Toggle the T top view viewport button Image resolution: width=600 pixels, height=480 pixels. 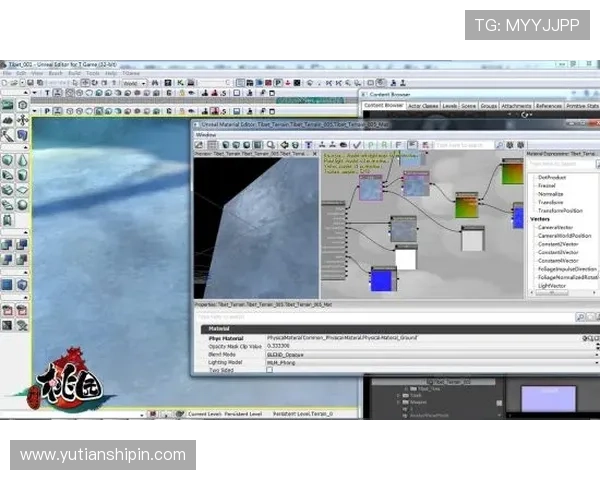click(46, 94)
